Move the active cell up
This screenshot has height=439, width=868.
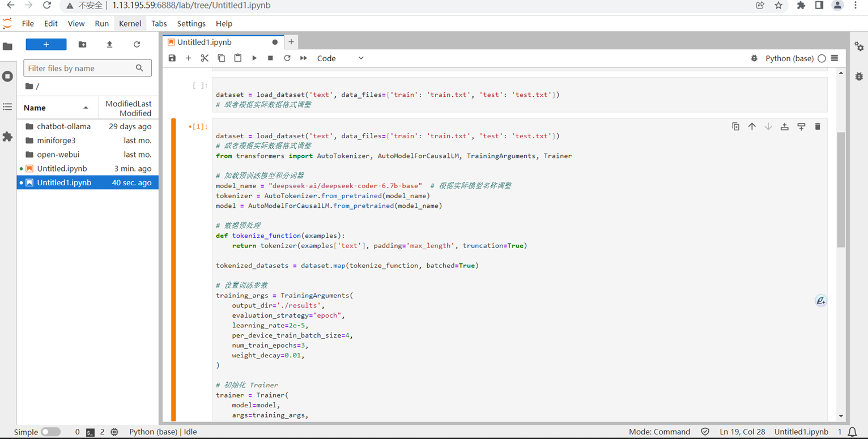(x=752, y=127)
